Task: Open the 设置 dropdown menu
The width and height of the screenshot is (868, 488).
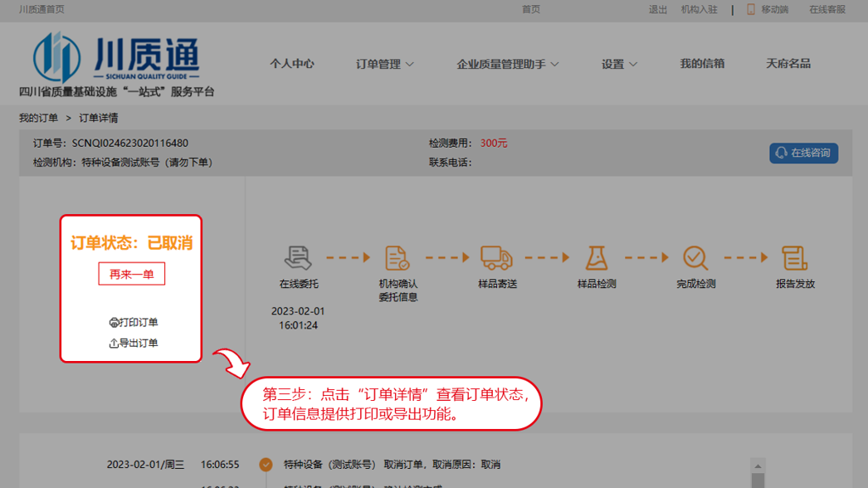Action: (619, 64)
